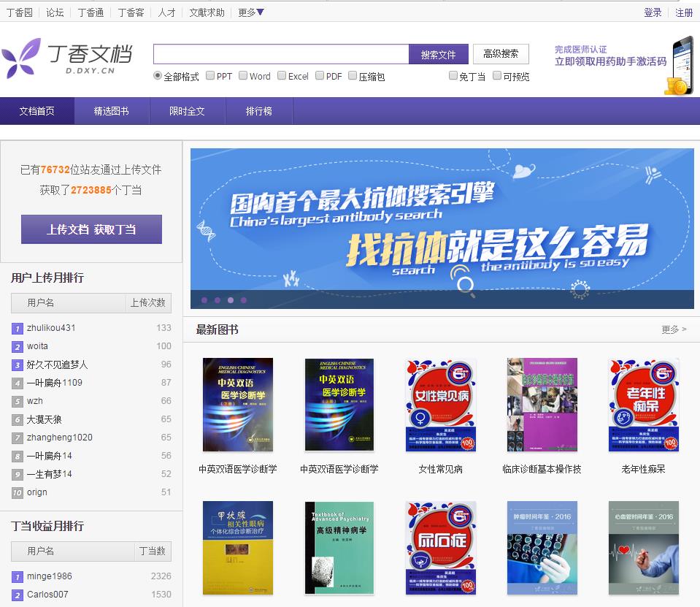700x607 pixels.
Task: Enable the 可预览 filter checkbox
Action: [496, 75]
